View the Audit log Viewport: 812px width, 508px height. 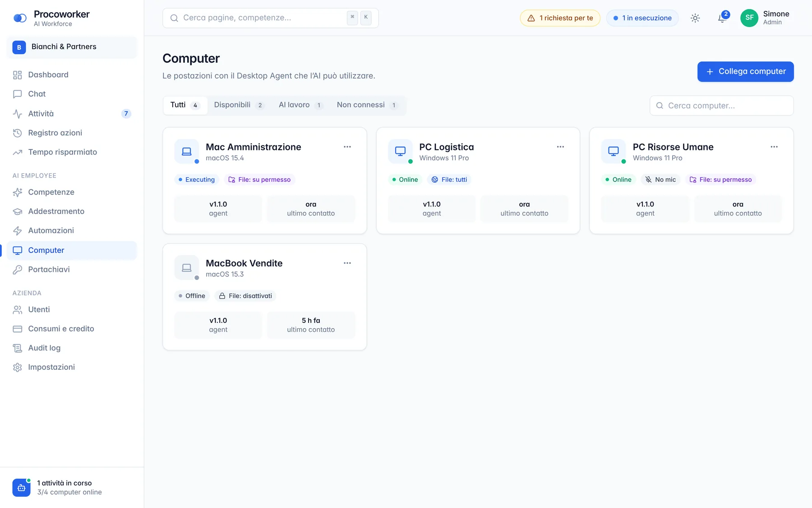point(72,348)
